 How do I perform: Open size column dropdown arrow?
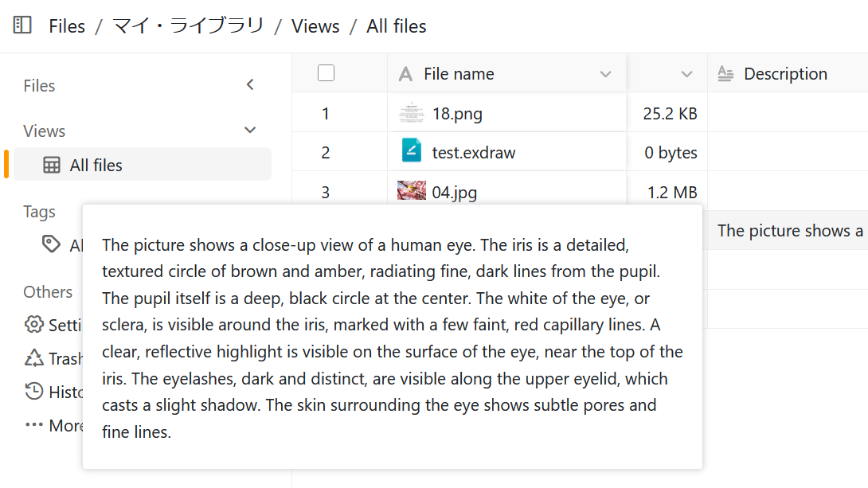click(x=686, y=74)
